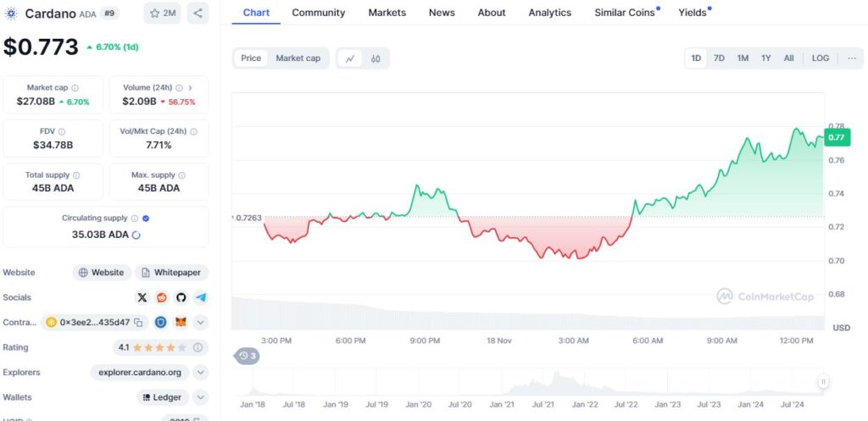Click the 7.71% Vol/Mkt Cap value

point(159,146)
